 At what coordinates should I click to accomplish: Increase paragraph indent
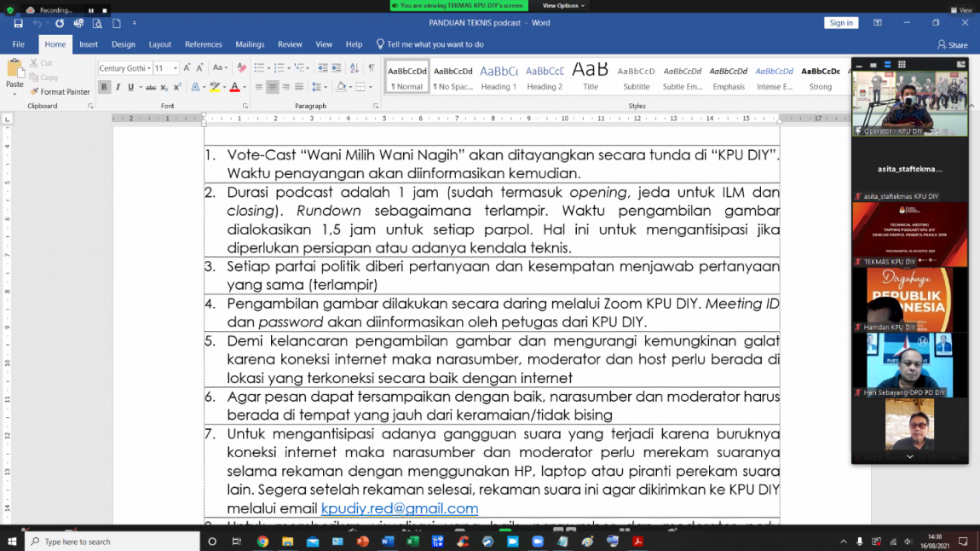click(334, 68)
